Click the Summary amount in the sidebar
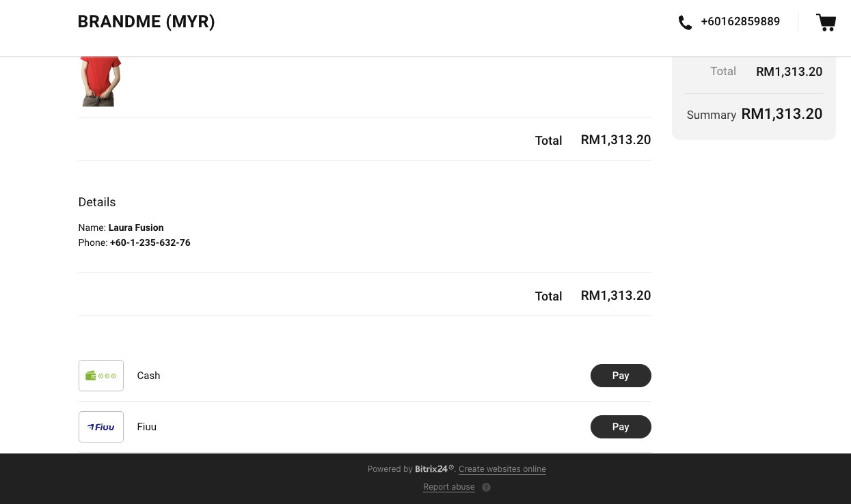 pyautogui.click(x=781, y=114)
